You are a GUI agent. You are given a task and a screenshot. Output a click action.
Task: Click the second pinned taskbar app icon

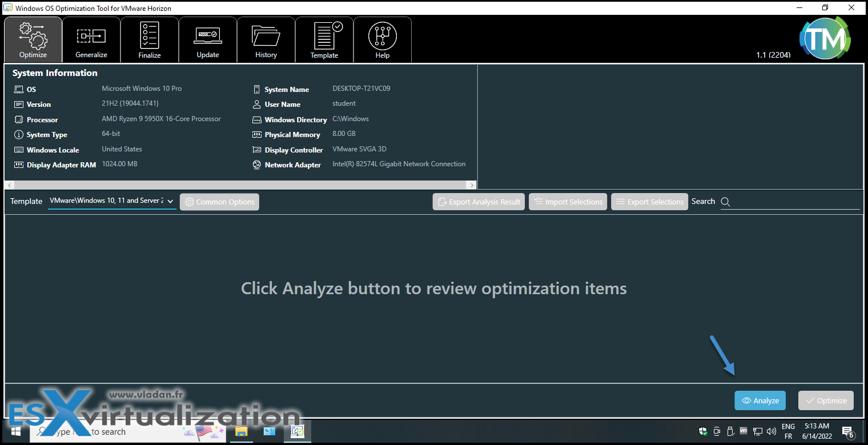[269, 431]
